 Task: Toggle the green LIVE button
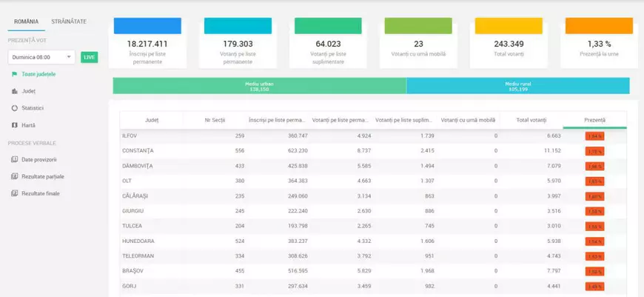point(89,57)
